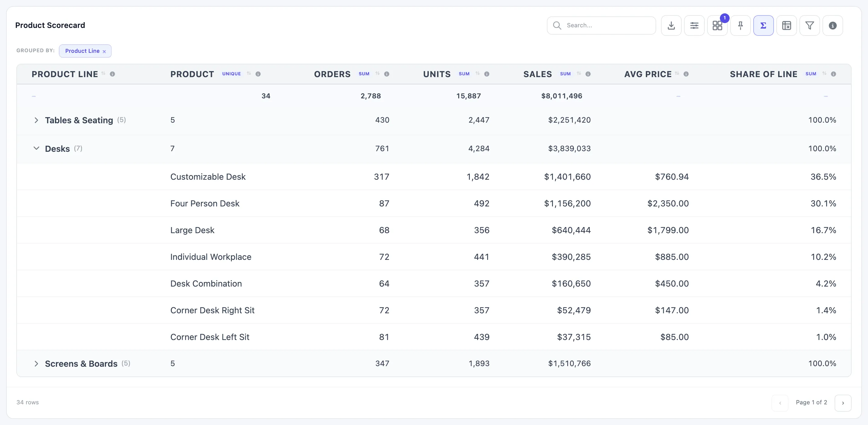Screen dimensions: 868x425
Task: Click the Large Desk sales value $640,444
Action: pyautogui.click(x=571, y=230)
